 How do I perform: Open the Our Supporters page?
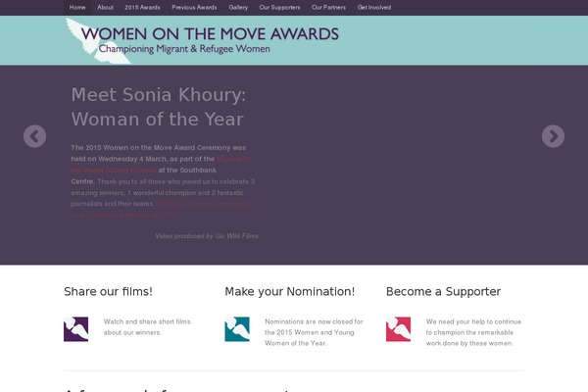point(279,8)
